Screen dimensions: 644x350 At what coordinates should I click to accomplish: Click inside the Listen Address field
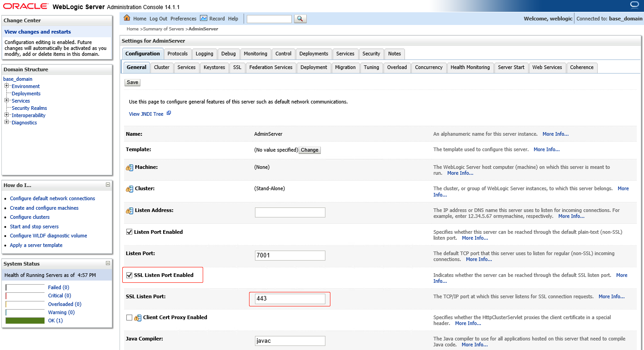pos(290,212)
